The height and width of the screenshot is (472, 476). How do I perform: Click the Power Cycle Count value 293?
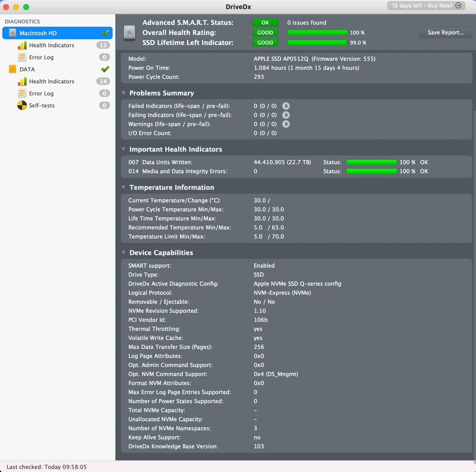click(259, 77)
